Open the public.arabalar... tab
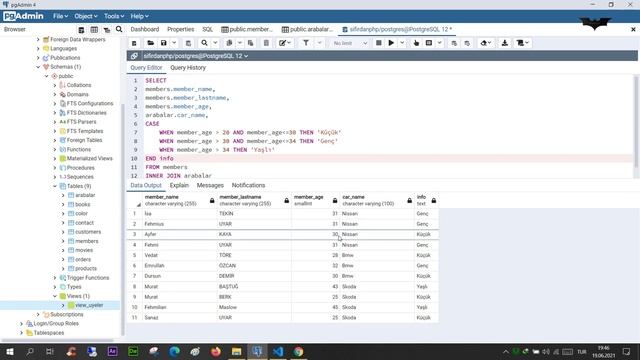 coord(307,29)
